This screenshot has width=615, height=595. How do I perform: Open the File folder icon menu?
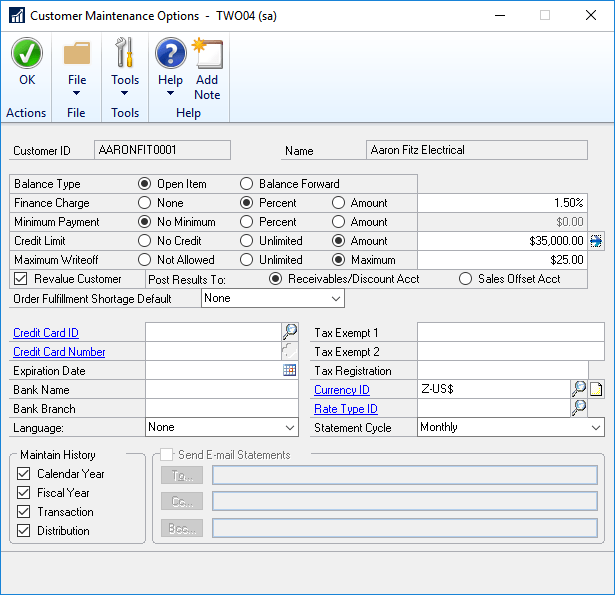coord(76,55)
